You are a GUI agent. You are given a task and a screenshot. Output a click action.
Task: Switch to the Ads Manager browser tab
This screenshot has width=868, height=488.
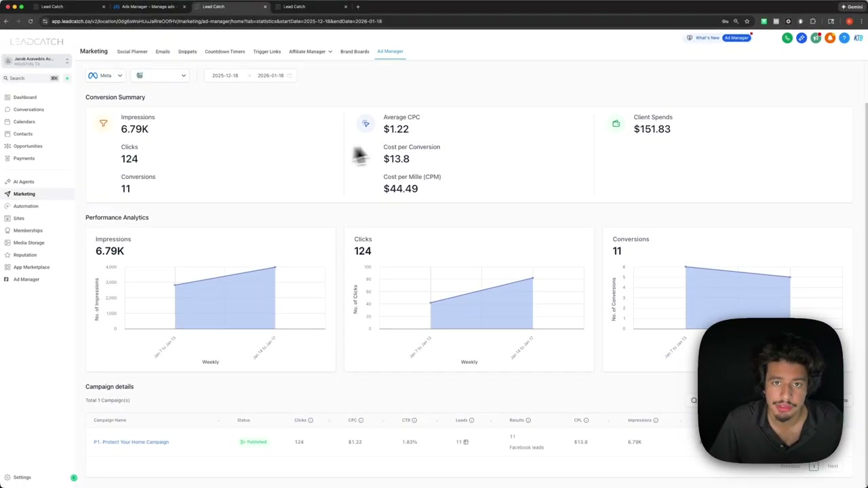[x=148, y=7]
